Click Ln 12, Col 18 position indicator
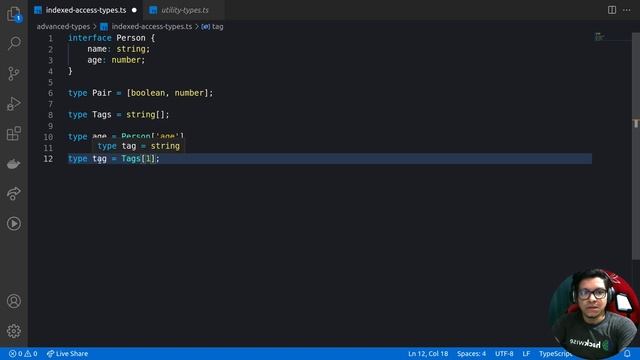The width and height of the screenshot is (640, 360). (x=428, y=353)
